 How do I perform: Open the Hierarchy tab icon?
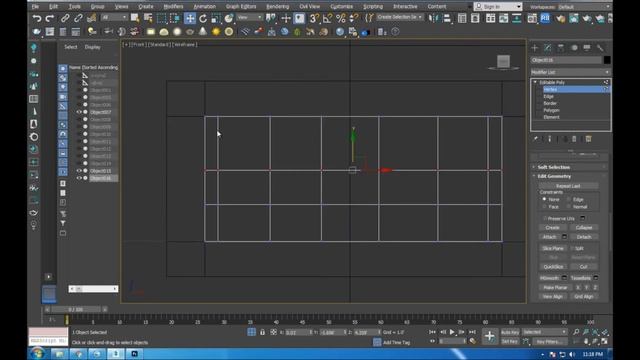tap(561, 48)
